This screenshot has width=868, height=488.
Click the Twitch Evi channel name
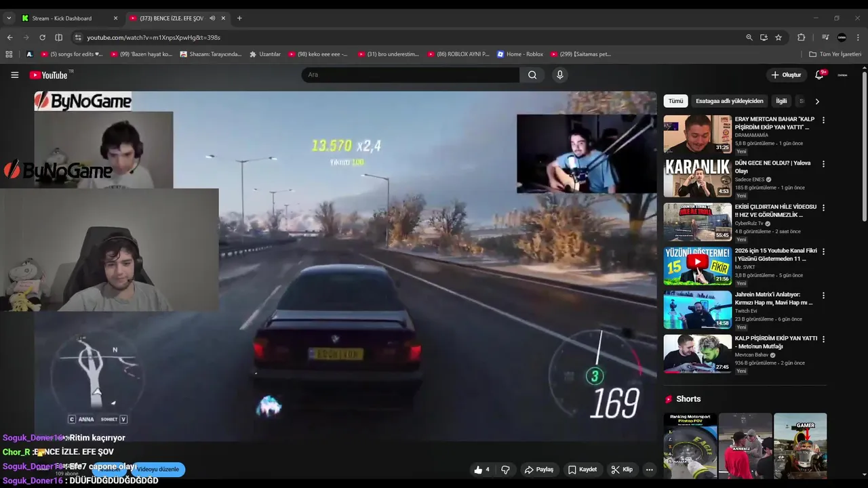click(747, 311)
